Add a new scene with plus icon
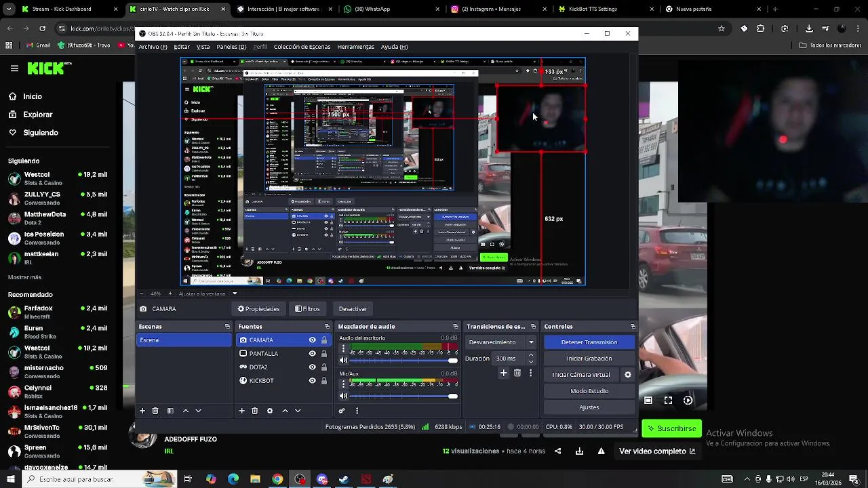868x488 pixels. (142, 411)
